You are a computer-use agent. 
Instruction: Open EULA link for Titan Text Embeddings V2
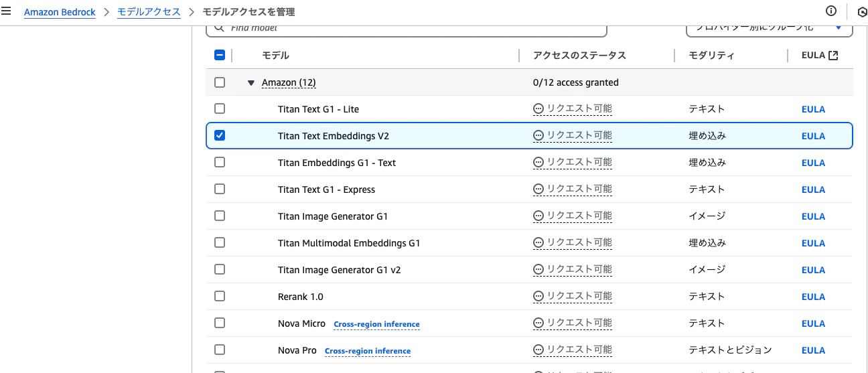813,136
